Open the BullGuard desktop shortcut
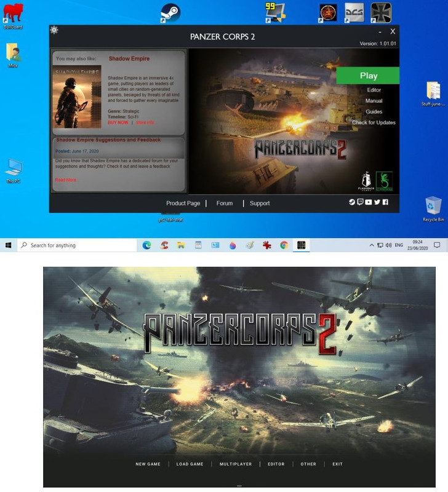Screen dimensions: 448x492 13,17
